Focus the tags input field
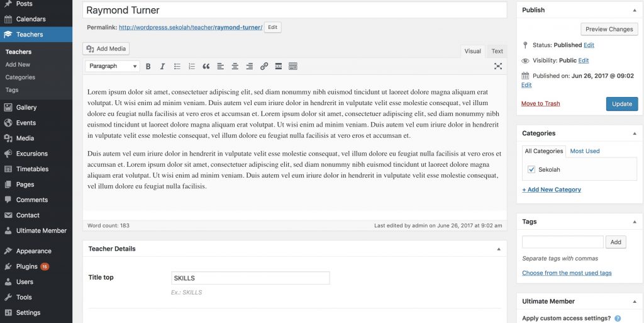This screenshot has width=644, height=323. (x=563, y=242)
